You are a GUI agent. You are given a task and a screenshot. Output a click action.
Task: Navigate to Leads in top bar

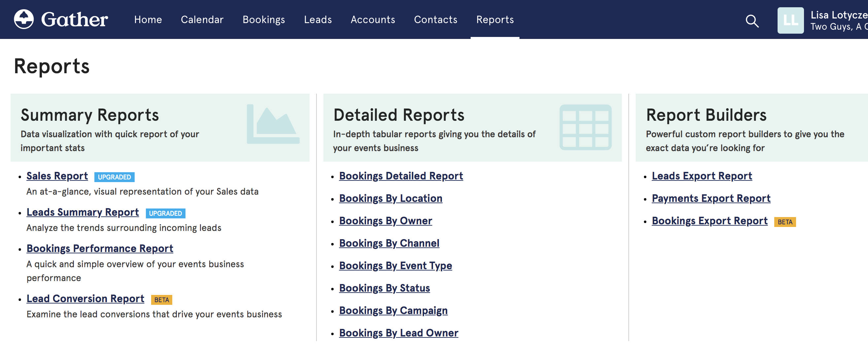pos(318,19)
